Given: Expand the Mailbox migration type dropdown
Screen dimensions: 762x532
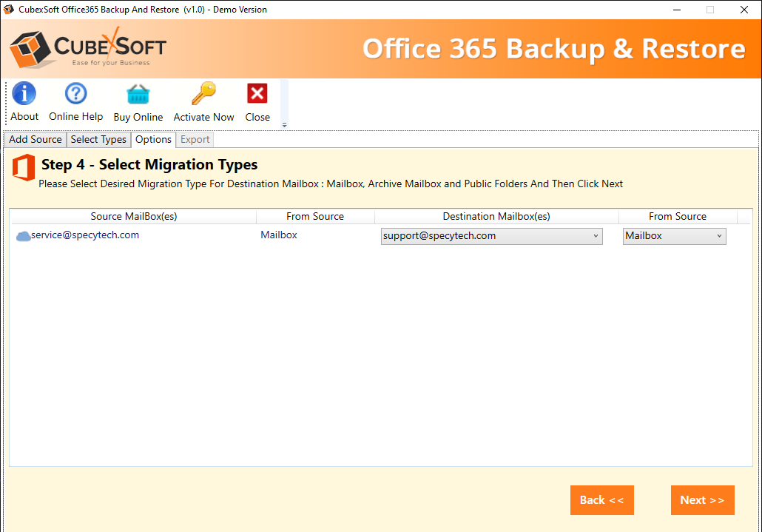Looking at the screenshot, I should [x=674, y=236].
